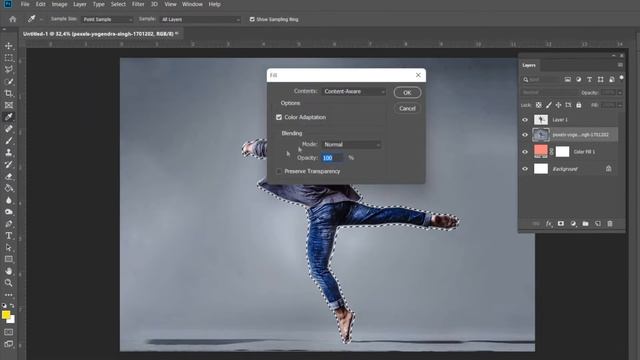Click the Color Fill 1 red thumbnail
The width and height of the screenshot is (640, 360).
click(540, 151)
